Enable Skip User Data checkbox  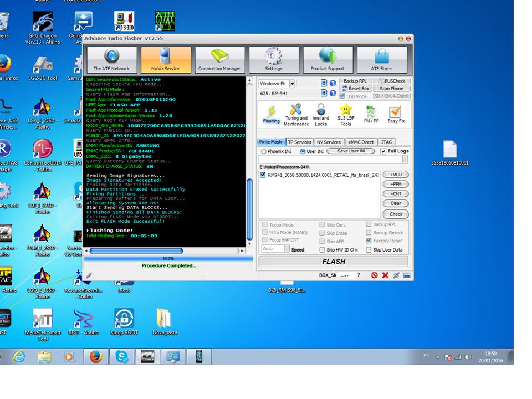tap(369, 250)
